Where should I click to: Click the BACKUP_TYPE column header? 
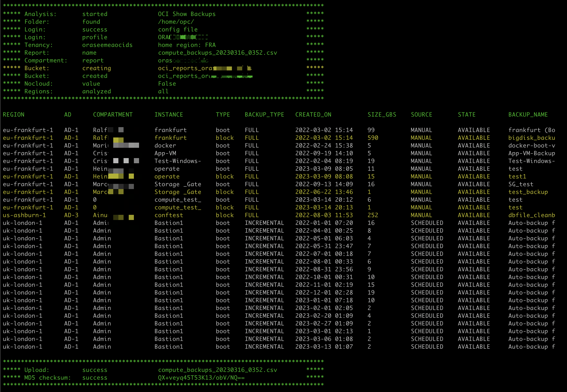(x=264, y=115)
